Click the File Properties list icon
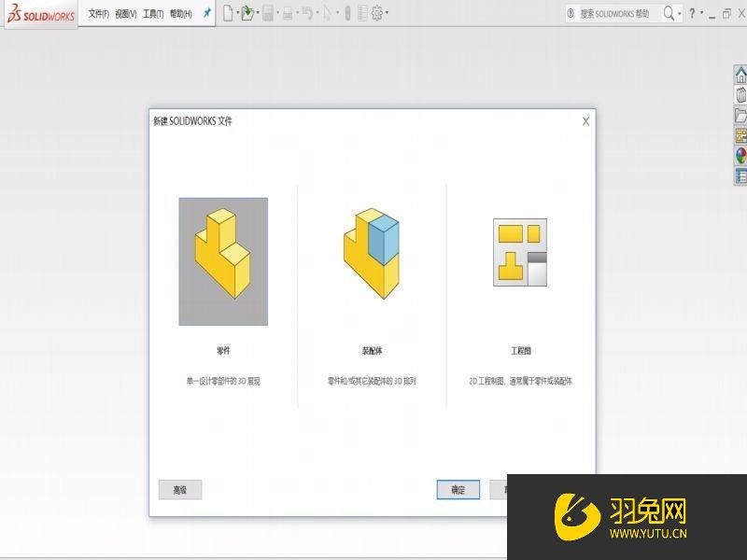Screen dimensions: 747x560 [362, 13]
